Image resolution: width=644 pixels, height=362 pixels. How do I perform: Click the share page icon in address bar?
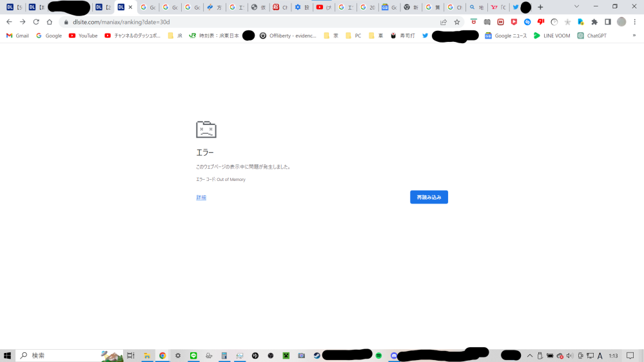[444, 22]
